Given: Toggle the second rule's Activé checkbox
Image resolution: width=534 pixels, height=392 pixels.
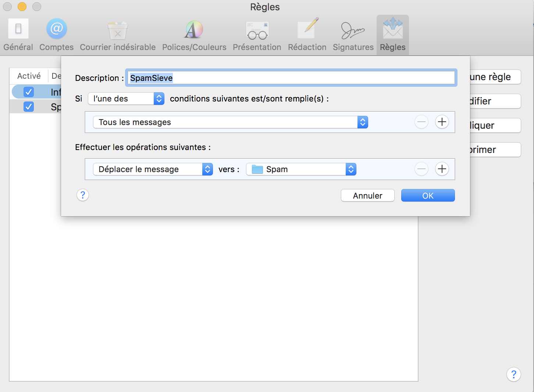Looking at the screenshot, I should 28,107.
